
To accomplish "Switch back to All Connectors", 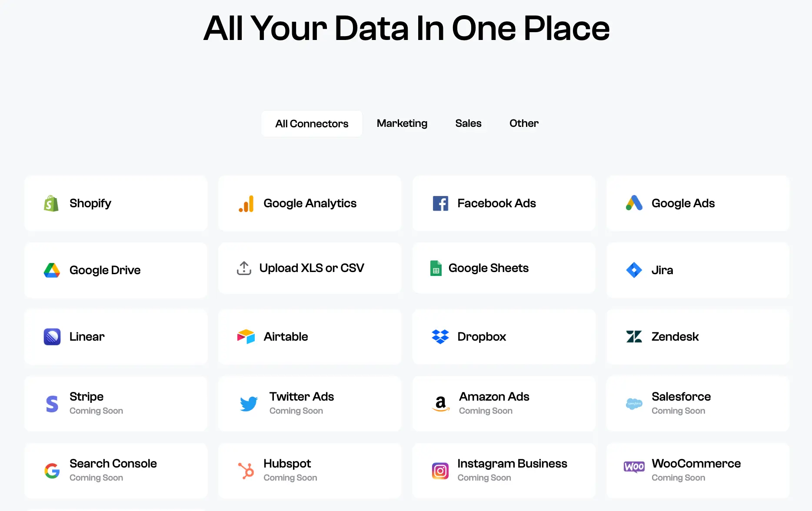I will point(312,123).
